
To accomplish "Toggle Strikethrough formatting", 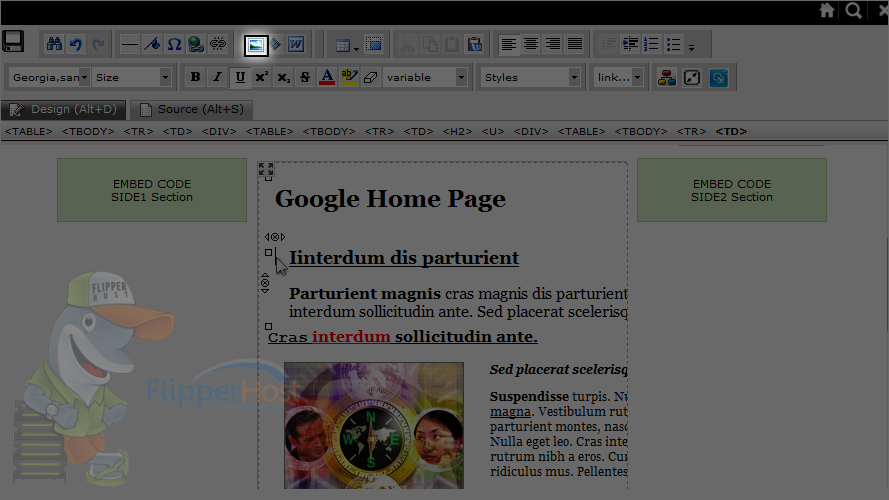I will pyautogui.click(x=305, y=77).
